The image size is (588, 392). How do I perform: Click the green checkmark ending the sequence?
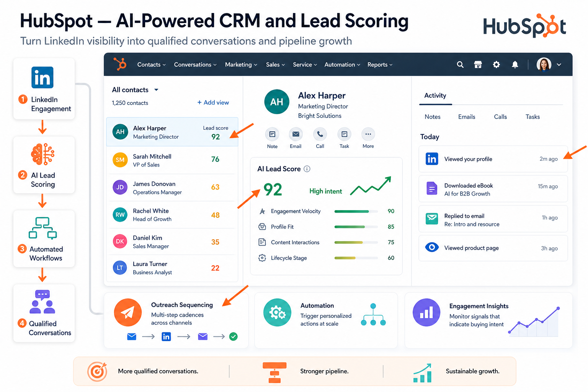click(233, 336)
